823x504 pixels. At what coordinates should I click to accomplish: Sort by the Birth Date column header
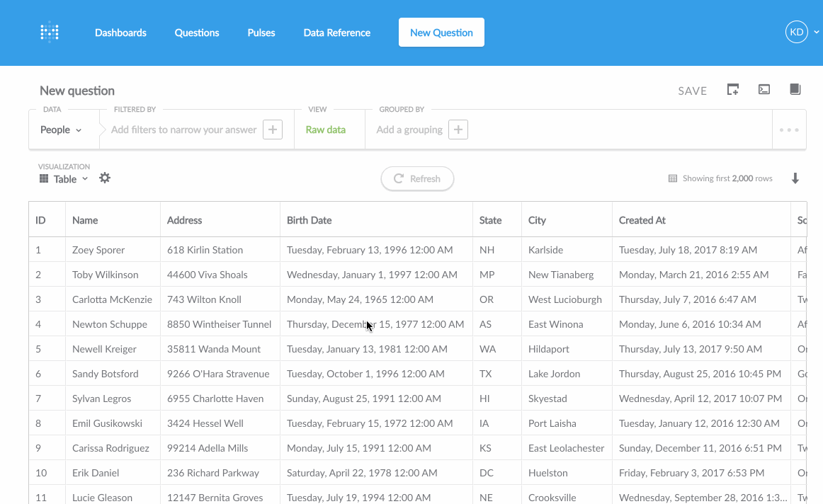tap(310, 220)
